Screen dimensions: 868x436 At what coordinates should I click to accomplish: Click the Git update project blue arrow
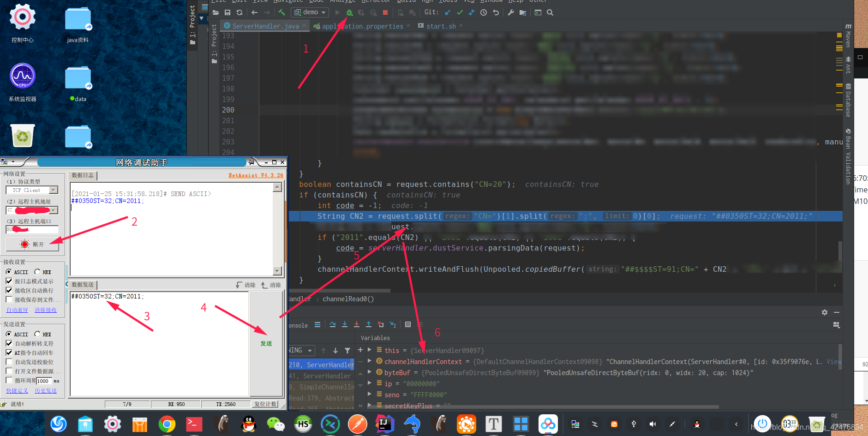point(448,12)
